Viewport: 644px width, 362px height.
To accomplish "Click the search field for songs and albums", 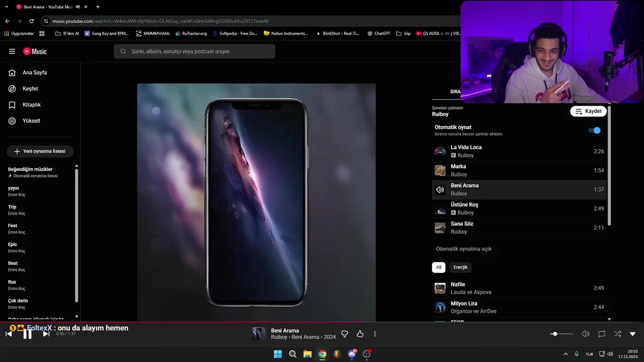I will click(x=194, y=51).
